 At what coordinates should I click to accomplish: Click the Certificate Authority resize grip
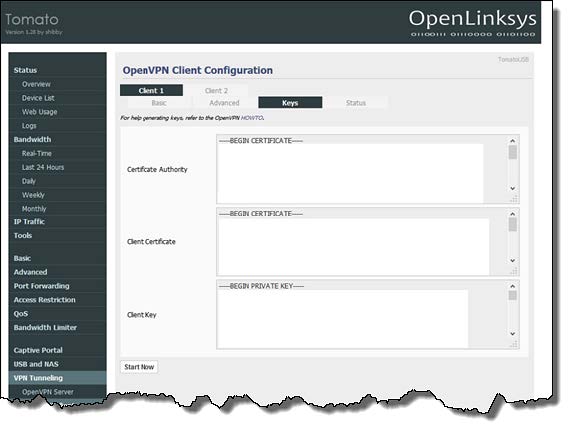pyautogui.click(x=514, y=199)
